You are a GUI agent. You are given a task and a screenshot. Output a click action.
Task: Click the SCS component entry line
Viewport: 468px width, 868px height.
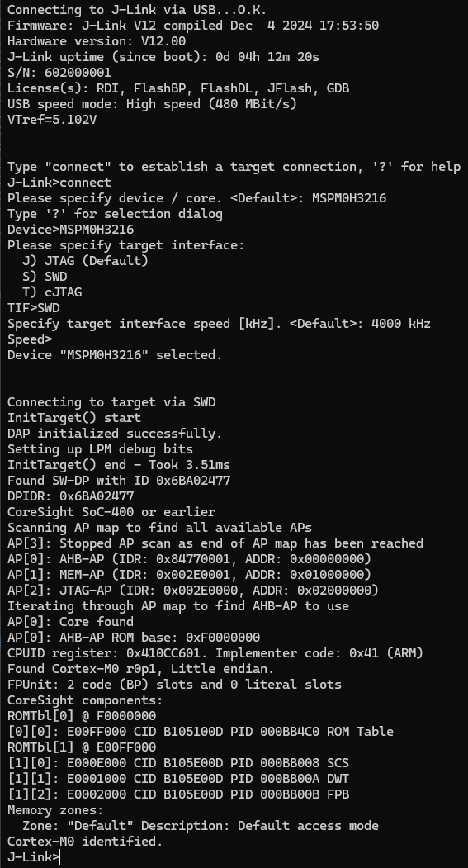click(178, 763)
